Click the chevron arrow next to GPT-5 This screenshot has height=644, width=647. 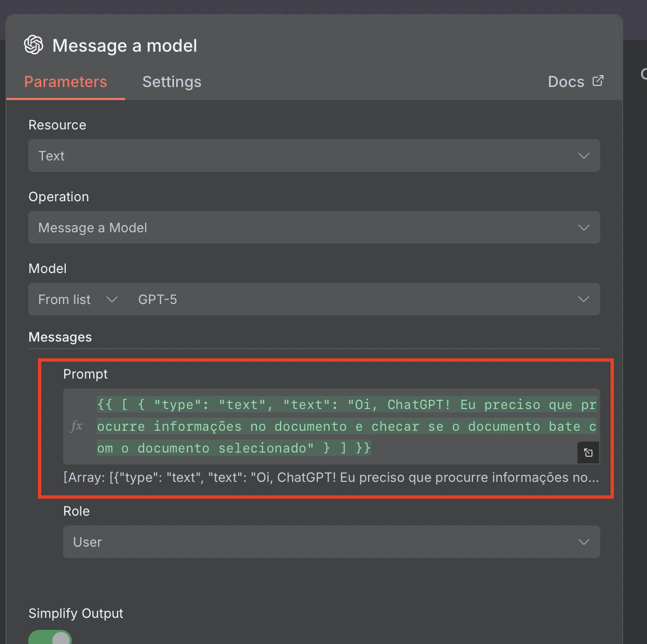coord(584,300)
